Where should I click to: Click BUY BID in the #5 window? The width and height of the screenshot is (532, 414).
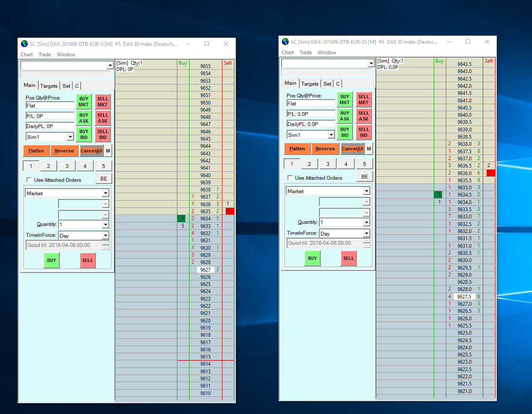84,134
